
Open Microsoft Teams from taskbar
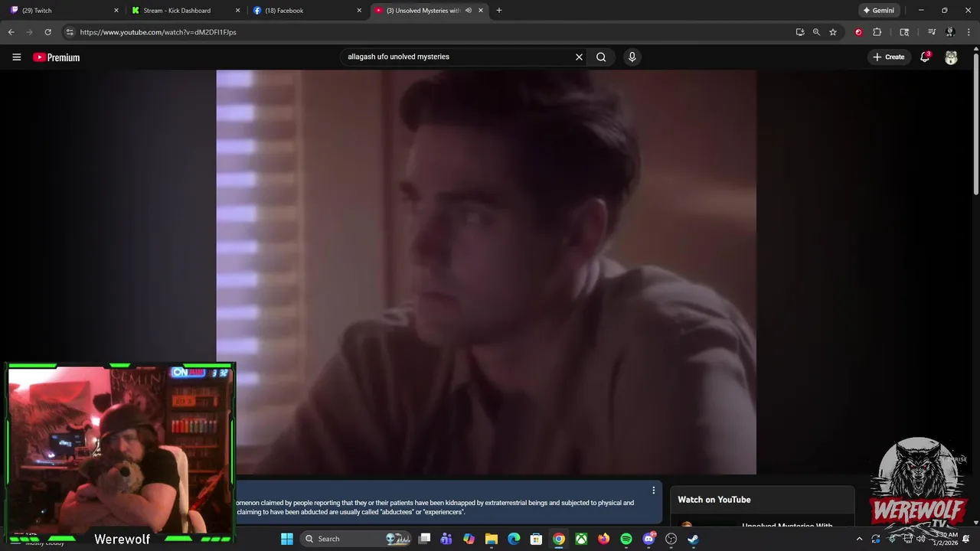point(446,539)
